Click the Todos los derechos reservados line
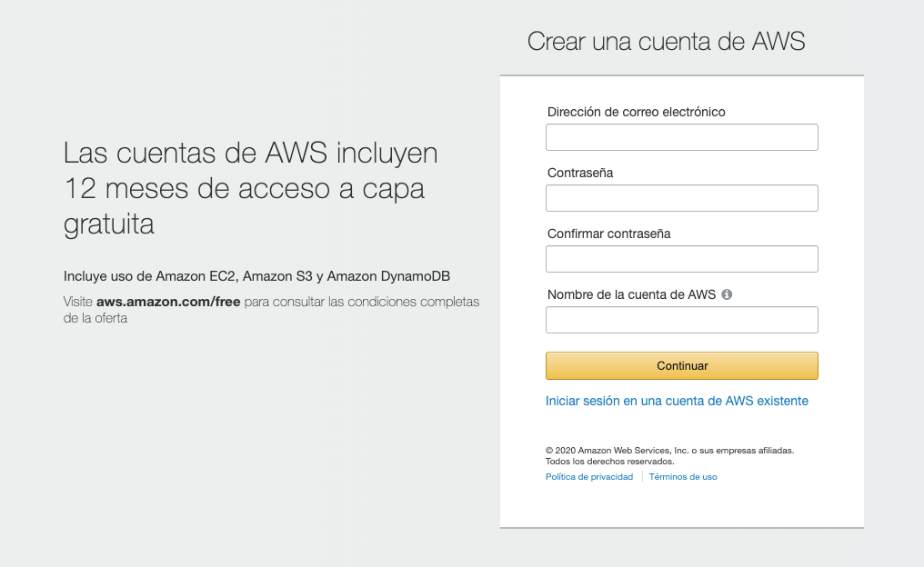Image resolution: width=924 pixels, height=567 pixels. (597, 462)
